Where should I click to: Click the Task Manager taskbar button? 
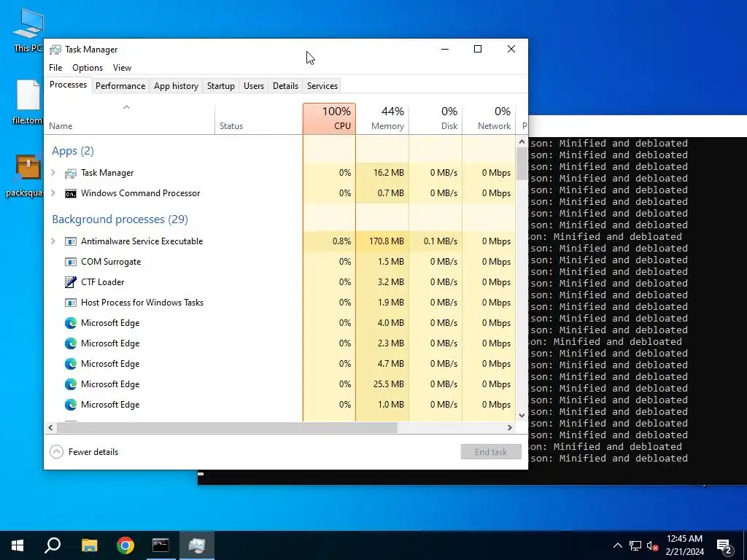pos(196,545)
